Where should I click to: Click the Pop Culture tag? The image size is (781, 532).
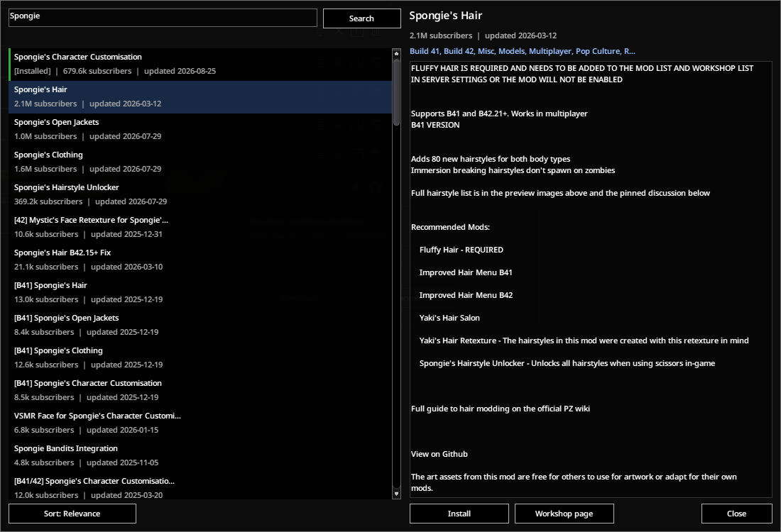coord(597,51)
